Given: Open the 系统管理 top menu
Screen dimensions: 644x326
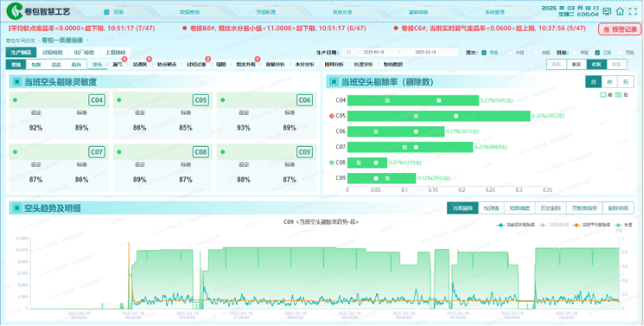Looking at the screenshot, I should [494, 12].
